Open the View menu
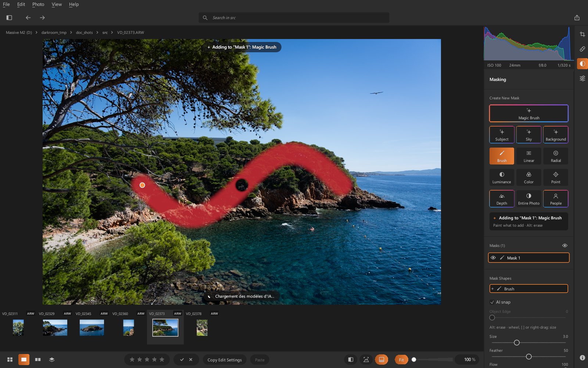The height and width of the screenshot is (368, 588). tap(57, 4)
